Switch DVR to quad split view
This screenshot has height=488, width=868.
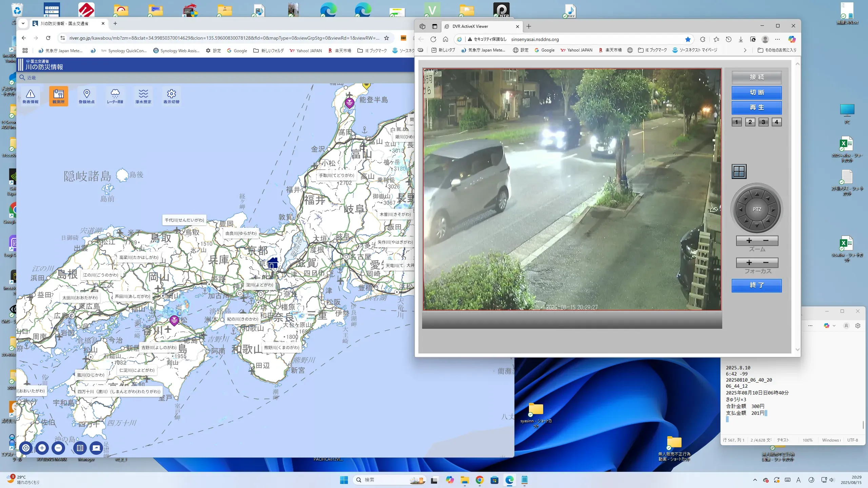[739, 171]
